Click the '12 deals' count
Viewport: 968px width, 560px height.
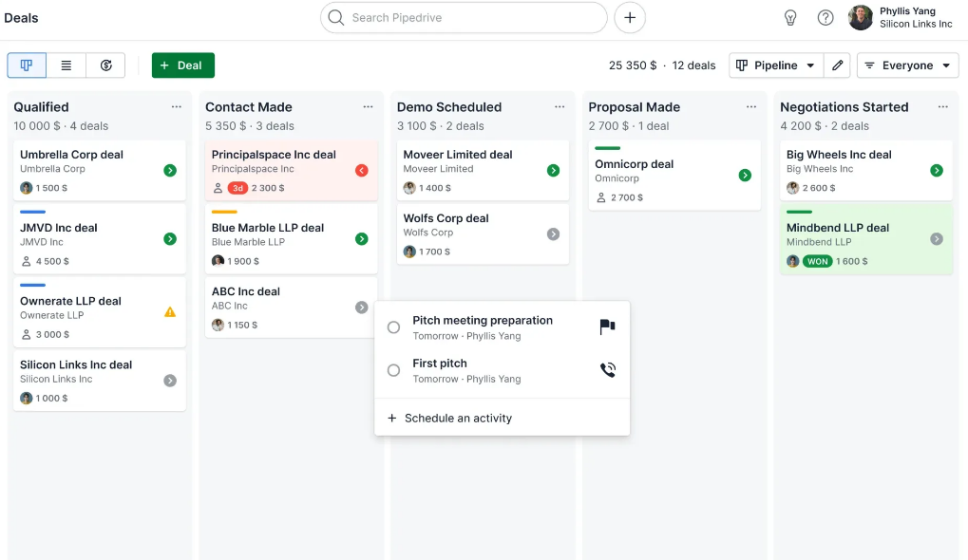point(693,65)
